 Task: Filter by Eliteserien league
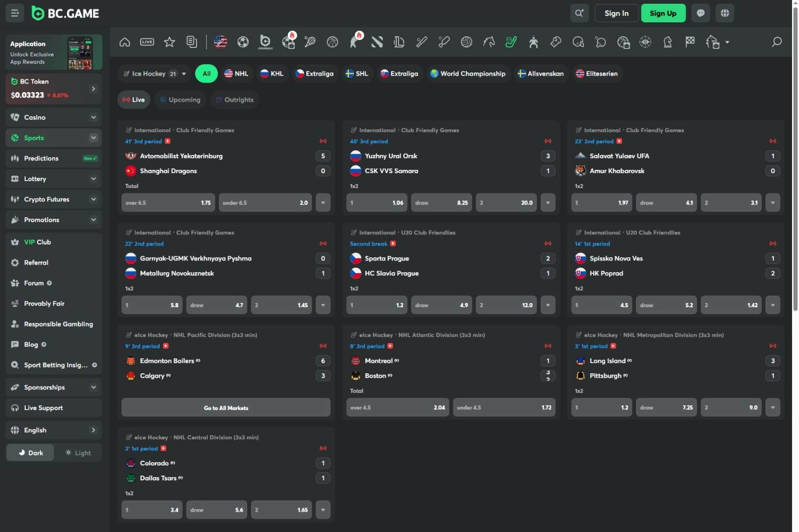point(597,74)
